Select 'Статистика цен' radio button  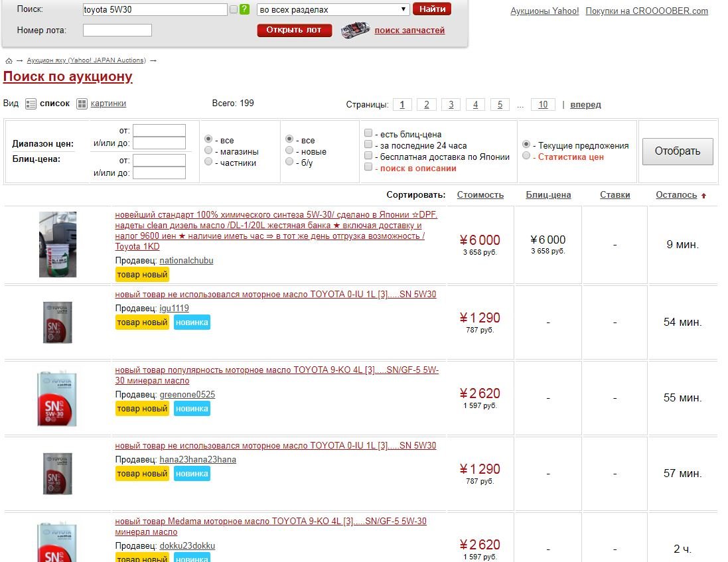(526, 156)
